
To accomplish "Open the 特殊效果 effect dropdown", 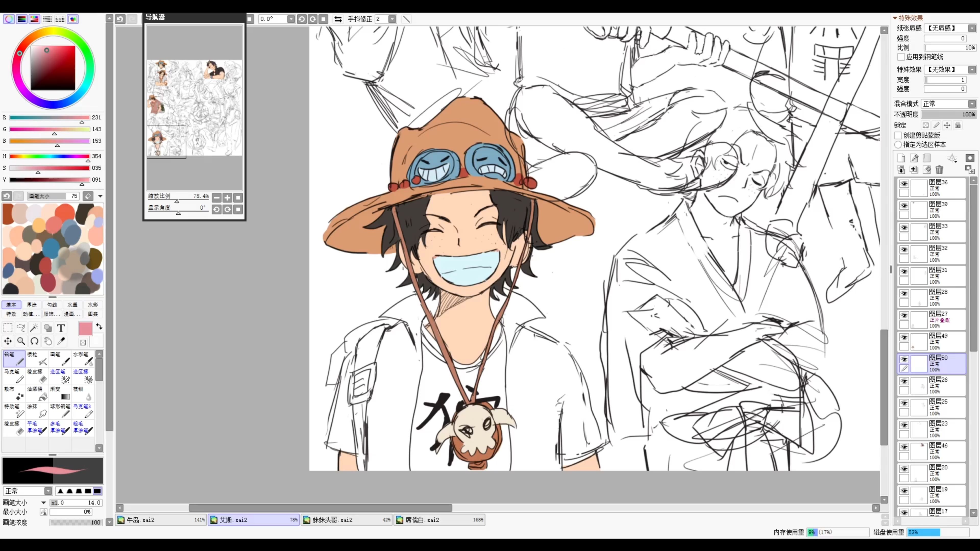I will coord(972,70).
